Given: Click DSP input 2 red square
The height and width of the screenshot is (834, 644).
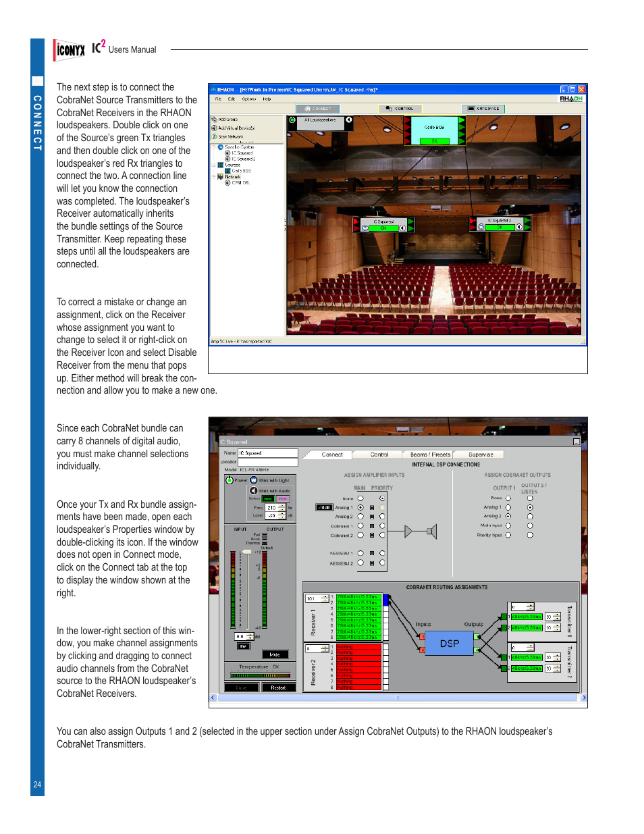Looking at the screenshot, I should [x=423, y=650].
